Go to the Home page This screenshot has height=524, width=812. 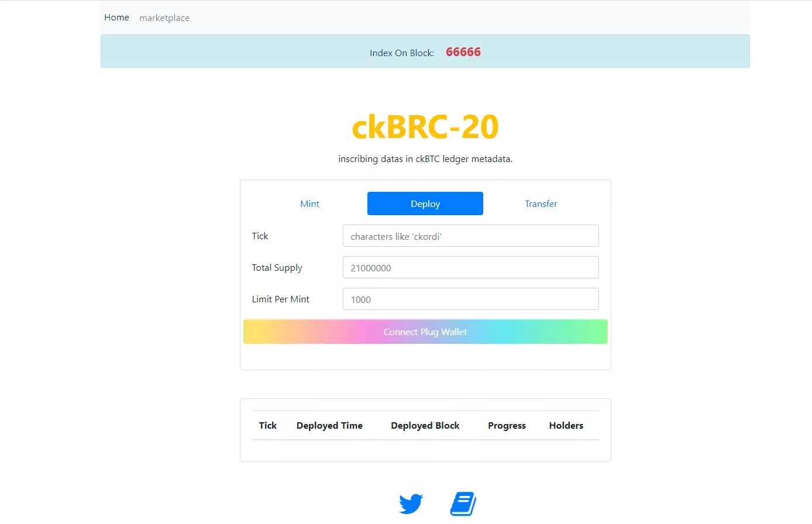[x=116, y=18]
